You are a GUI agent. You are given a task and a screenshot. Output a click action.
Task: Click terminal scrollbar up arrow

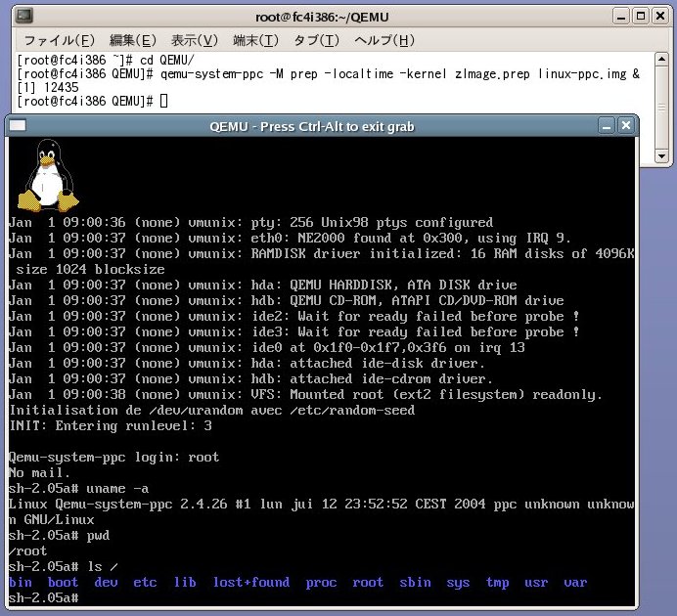click(661, 59)
